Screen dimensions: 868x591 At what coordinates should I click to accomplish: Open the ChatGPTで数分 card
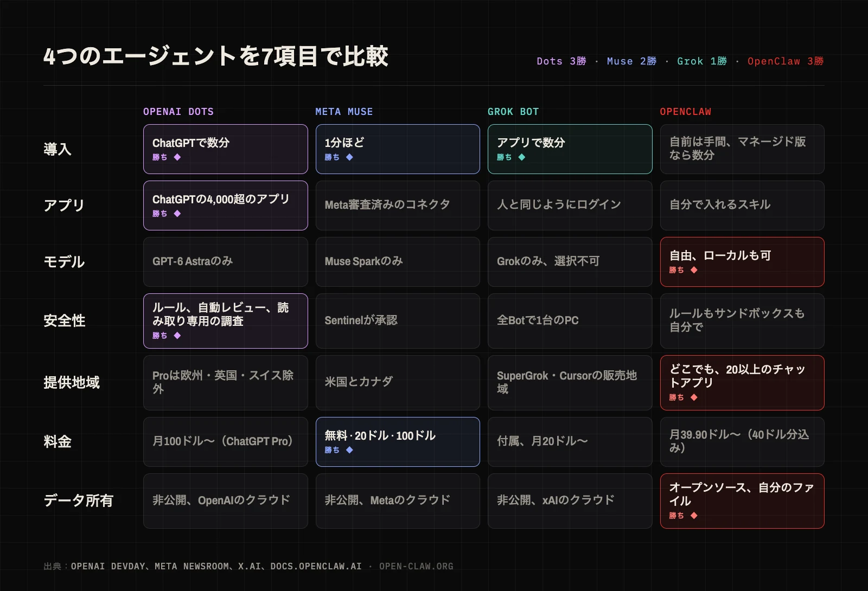[x=226, y=149]
